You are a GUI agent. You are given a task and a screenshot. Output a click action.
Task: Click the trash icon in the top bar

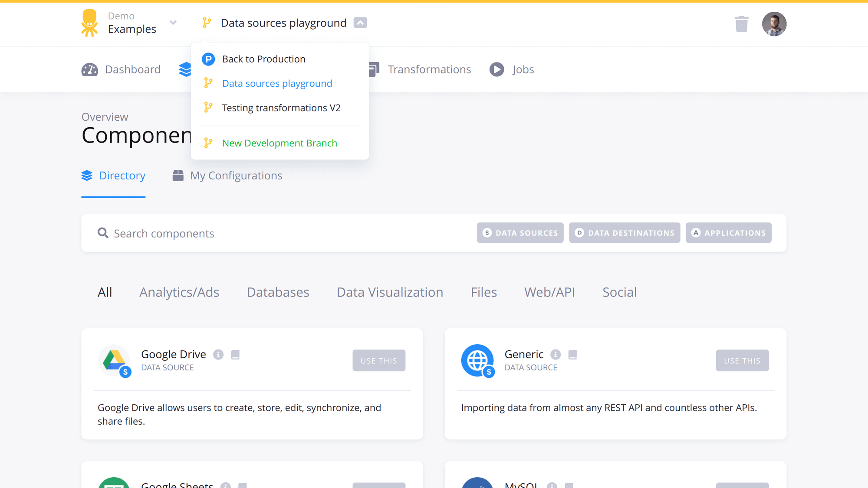pos(742,24)
